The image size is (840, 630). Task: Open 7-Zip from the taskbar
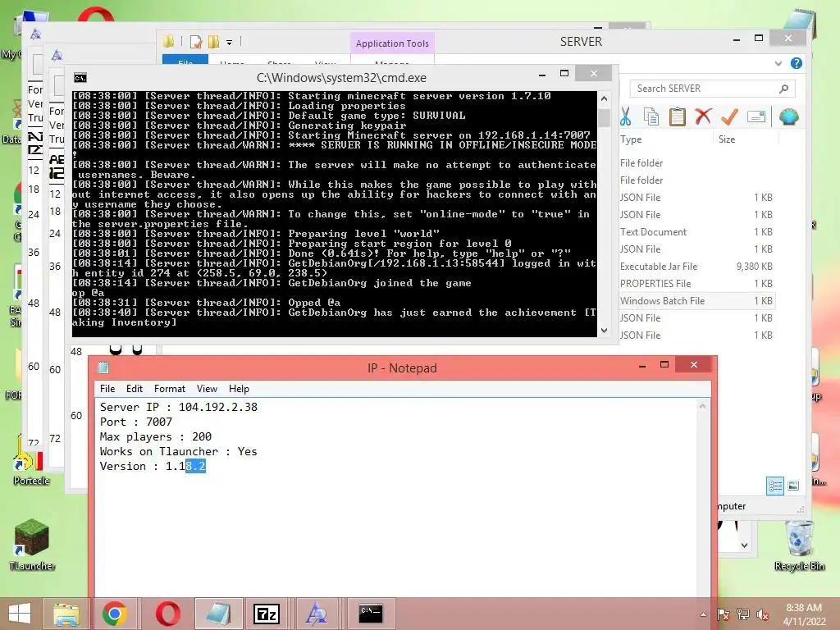[x=267, y=614]
